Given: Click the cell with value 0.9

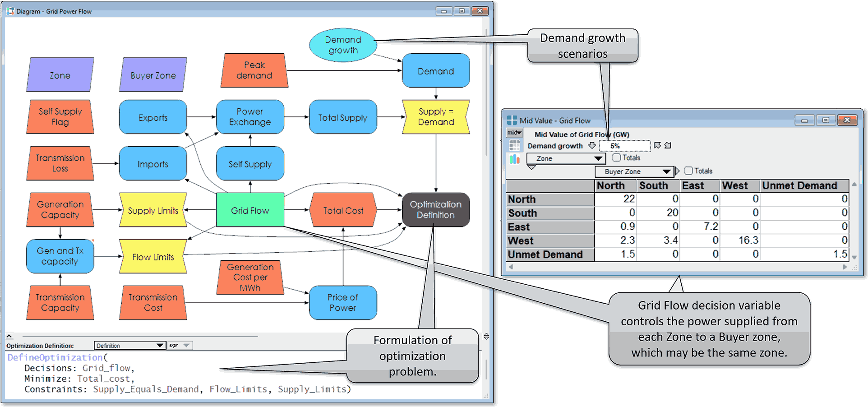Looking at the screenshot, I should click(615, 227).
